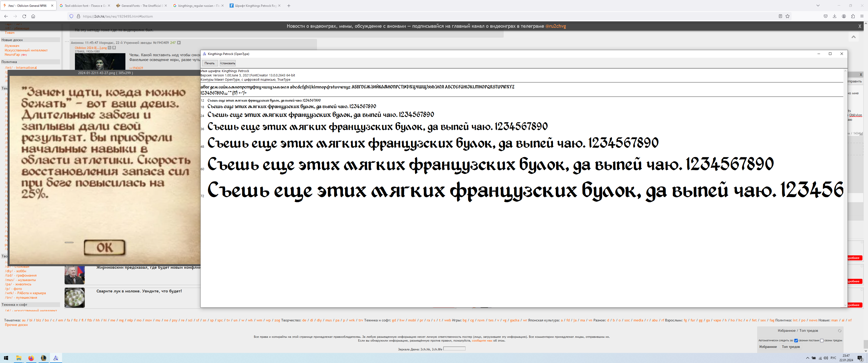Click the page scroll-to-top chevron button
The height and width of the screenshot is (363, 868).
coord(854,37)
